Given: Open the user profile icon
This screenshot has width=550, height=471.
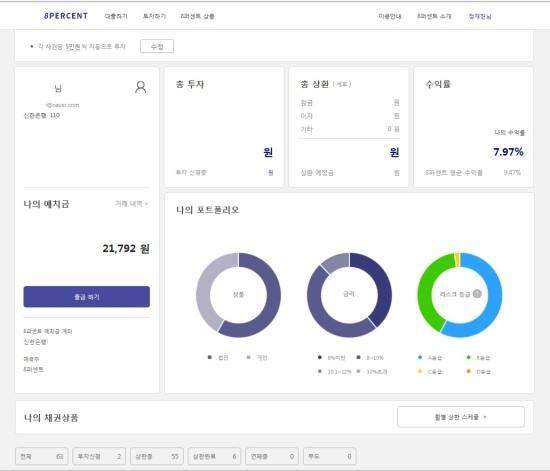Looking at the screenshot, I should (x=141, y=87).
